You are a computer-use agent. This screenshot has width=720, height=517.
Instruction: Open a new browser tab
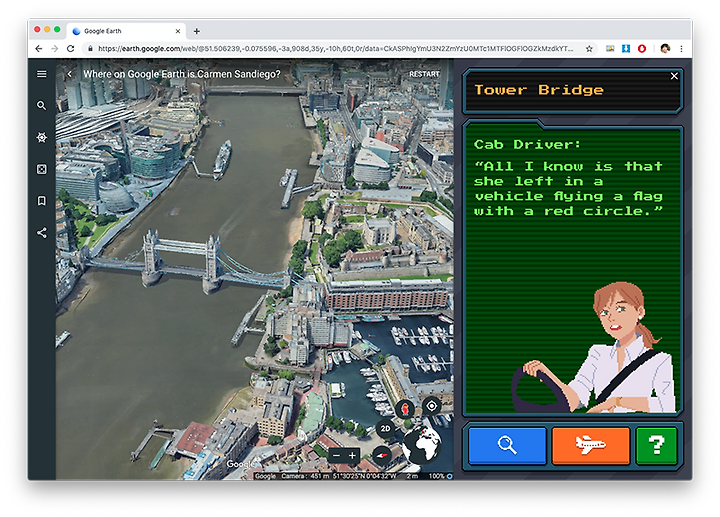[x=197, y=31]
